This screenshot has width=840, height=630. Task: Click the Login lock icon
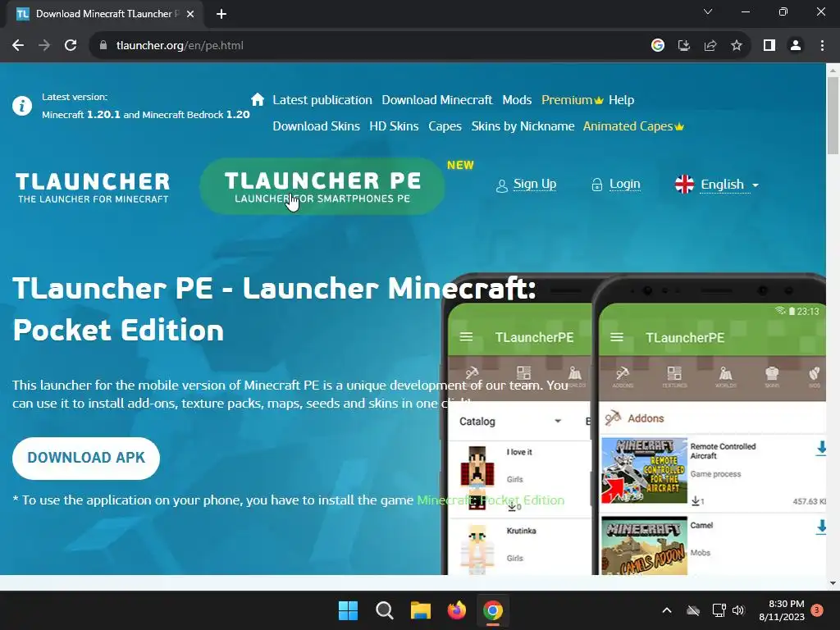coord(597,185)
